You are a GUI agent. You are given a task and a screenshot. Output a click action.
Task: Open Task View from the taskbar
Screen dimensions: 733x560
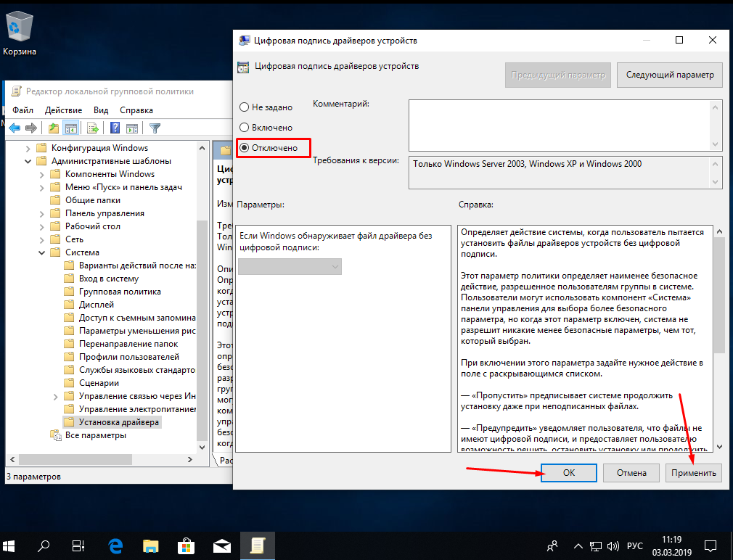(x=78, y=545)
